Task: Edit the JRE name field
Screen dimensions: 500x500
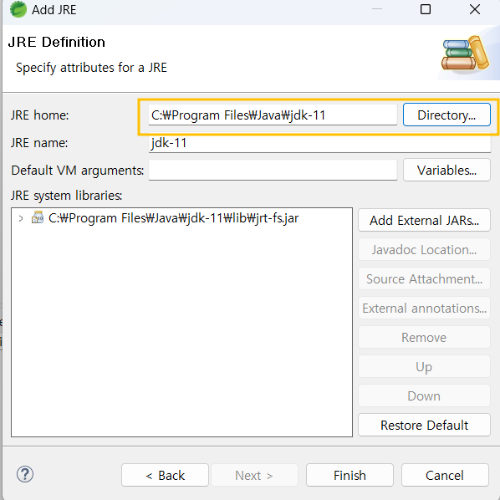Action: tap(320, 143)
